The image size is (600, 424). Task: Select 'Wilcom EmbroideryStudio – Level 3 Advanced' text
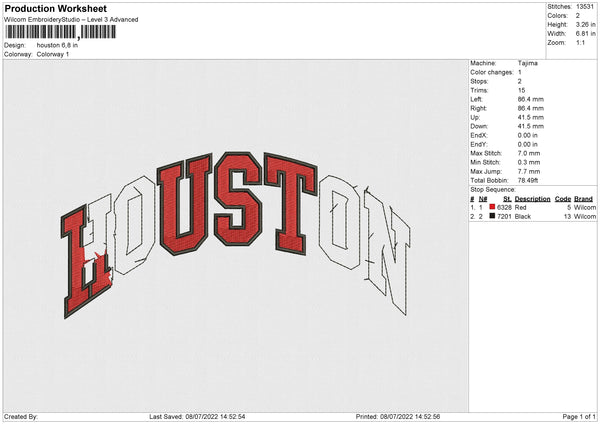pyautogui.click(x=71, y=20)
